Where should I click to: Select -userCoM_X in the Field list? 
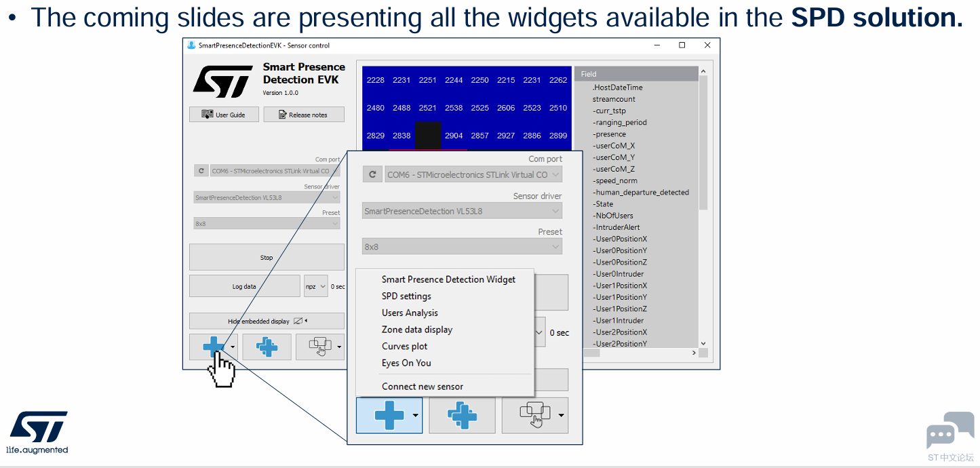click(614, 146)
